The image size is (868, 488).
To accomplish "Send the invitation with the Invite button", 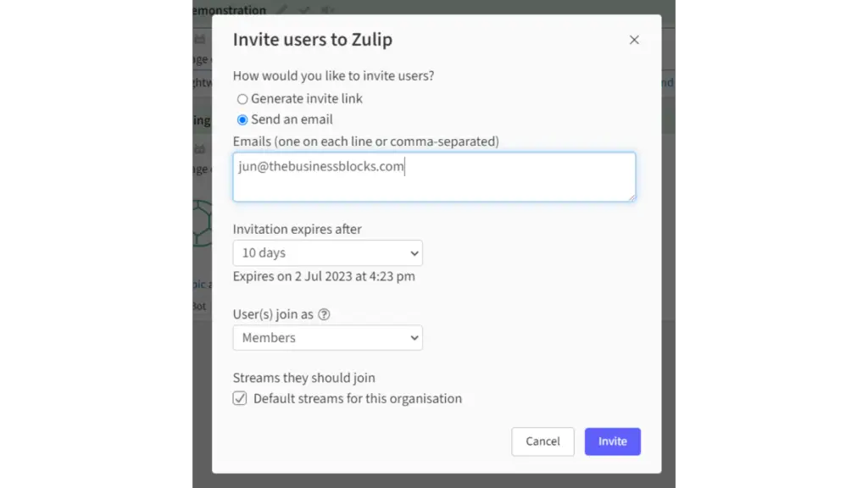I will [x=612, y=441].
